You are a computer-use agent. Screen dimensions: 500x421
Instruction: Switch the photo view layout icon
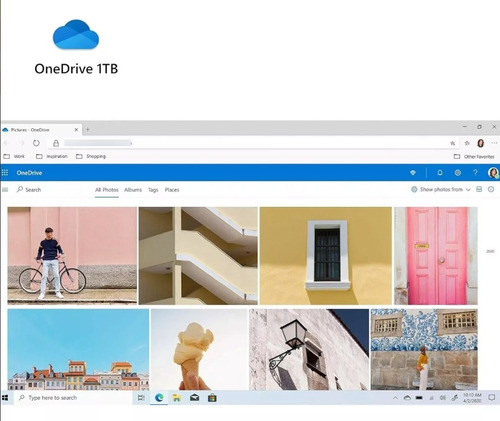tap(479, 189)
